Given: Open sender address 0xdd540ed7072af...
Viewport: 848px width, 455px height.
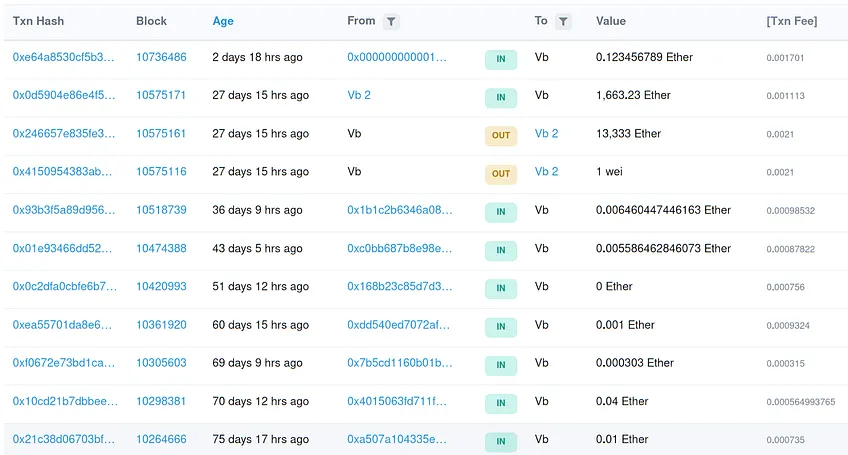Looking at the screenshot, I should 399,325.
